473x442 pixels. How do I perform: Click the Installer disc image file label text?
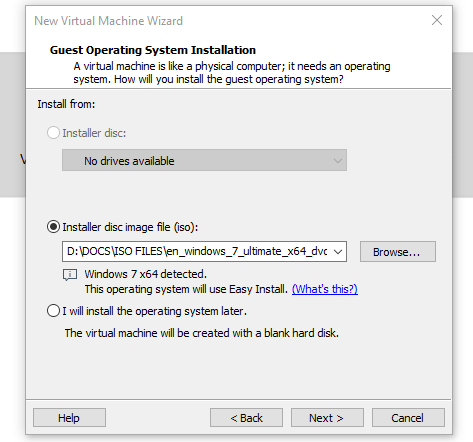[x=130, y=227]
